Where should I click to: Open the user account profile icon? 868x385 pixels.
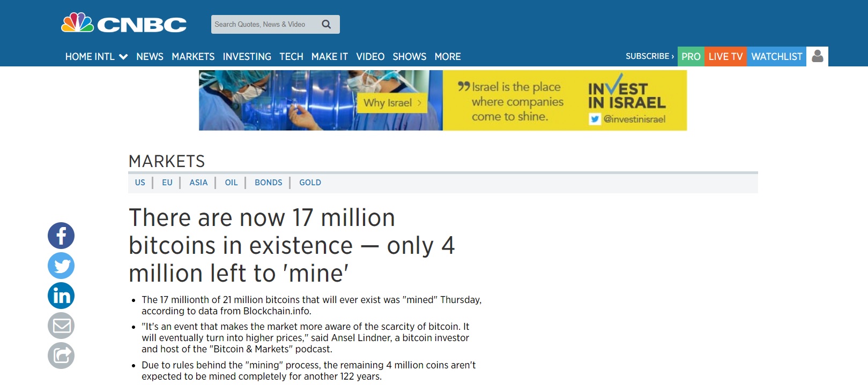click(818, 56)
